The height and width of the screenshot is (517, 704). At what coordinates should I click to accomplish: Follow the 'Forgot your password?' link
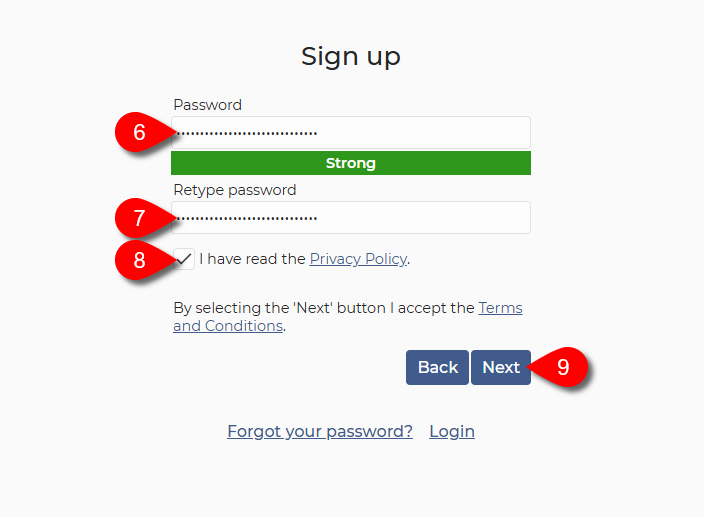[x=320, y=431]
